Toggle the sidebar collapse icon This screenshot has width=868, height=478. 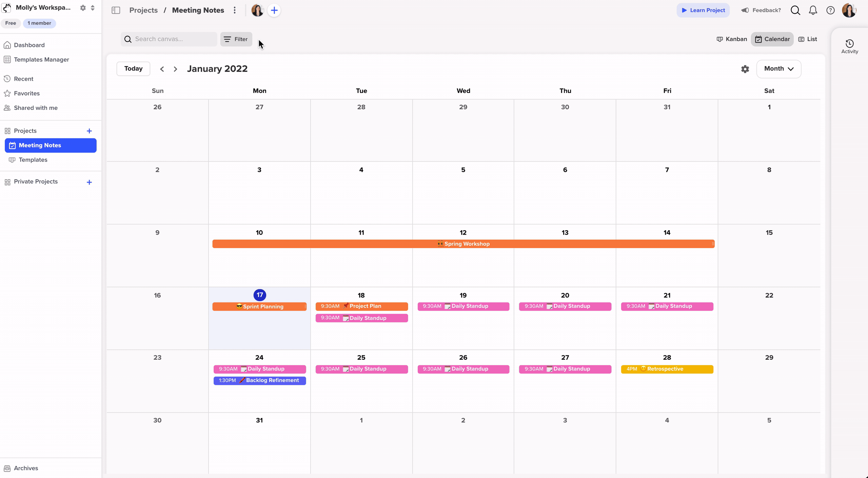116,10
